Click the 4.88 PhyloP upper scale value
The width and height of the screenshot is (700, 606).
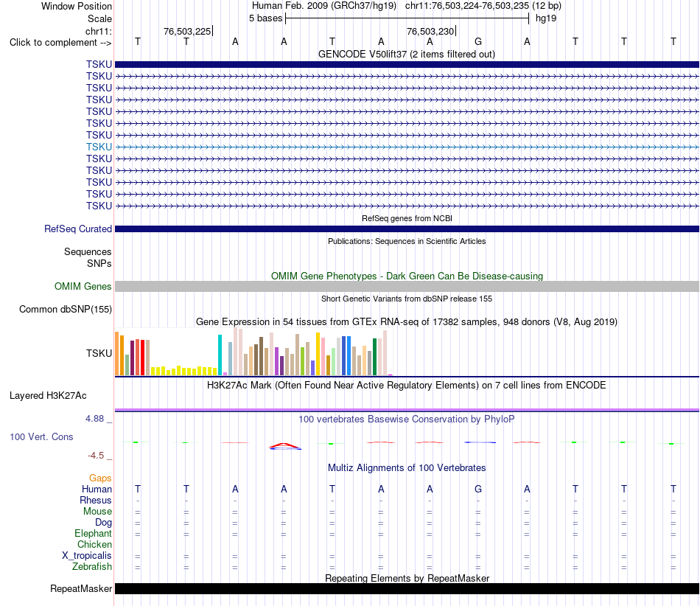(94, 419)
